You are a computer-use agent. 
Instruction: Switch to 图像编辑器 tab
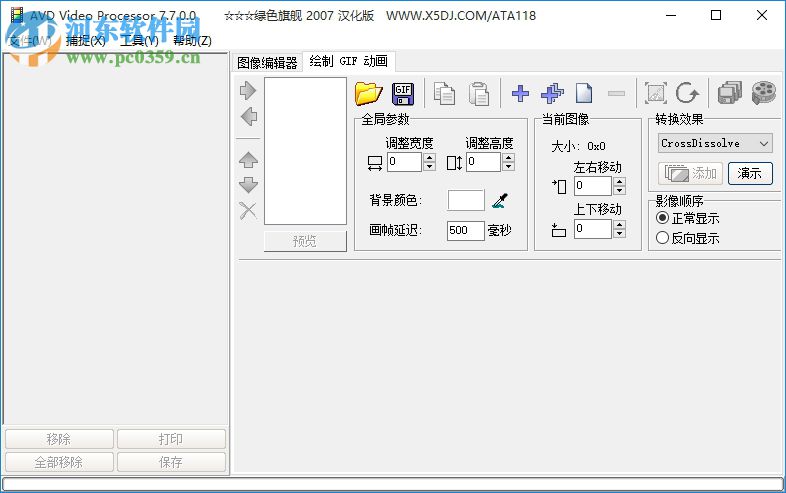pyautogui.click(x=267, y=63)
